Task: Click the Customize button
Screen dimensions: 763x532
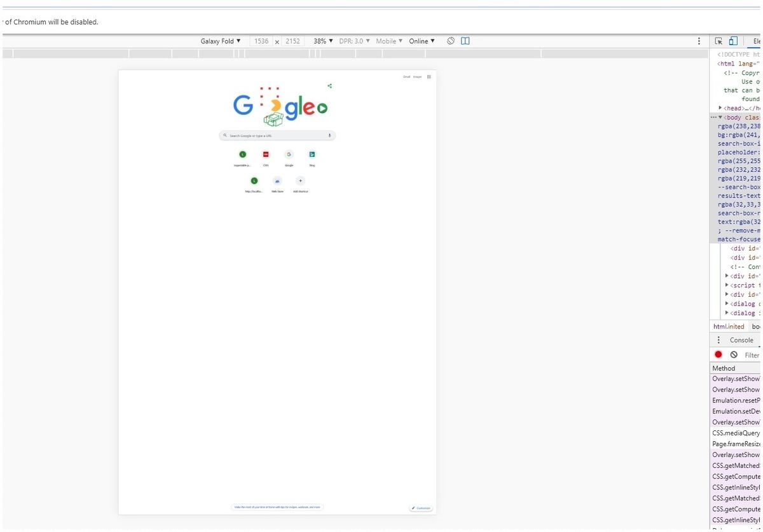Action: click(x=422, y=508)
